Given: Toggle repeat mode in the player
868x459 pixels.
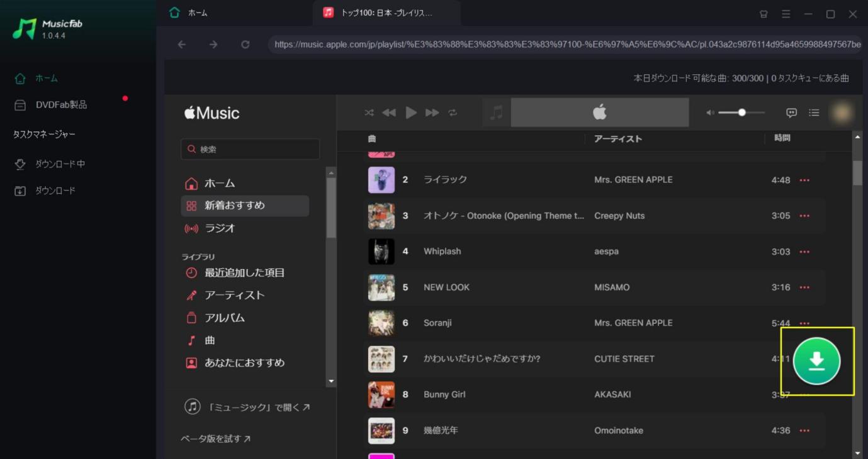Looking at the screenshot, I should [453, 113].
